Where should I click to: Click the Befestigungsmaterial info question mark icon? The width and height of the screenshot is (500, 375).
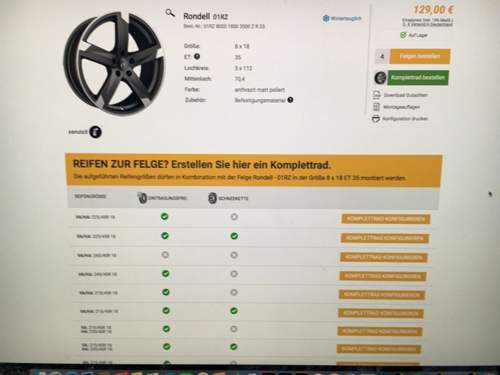coord(290,100)
